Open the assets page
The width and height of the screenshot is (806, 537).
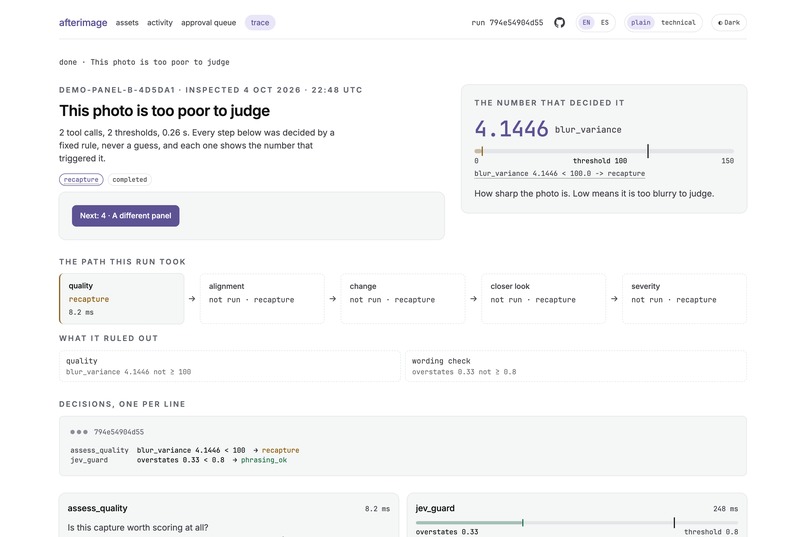coord(127,23)
